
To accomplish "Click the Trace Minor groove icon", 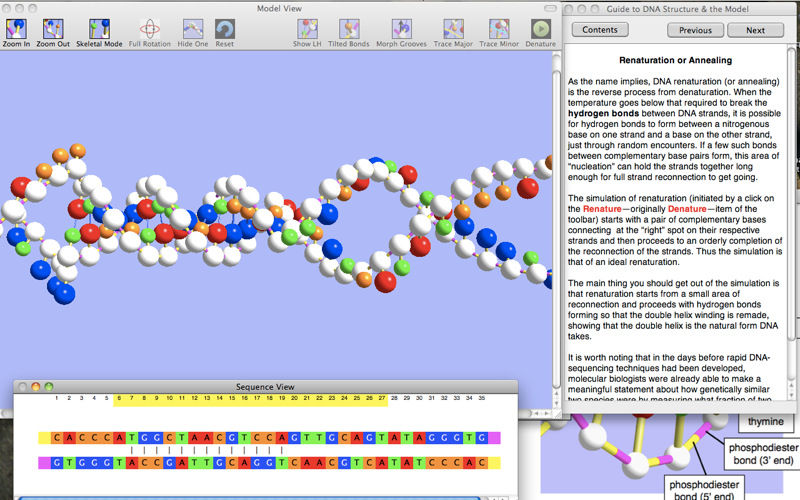I will (499, 30).
